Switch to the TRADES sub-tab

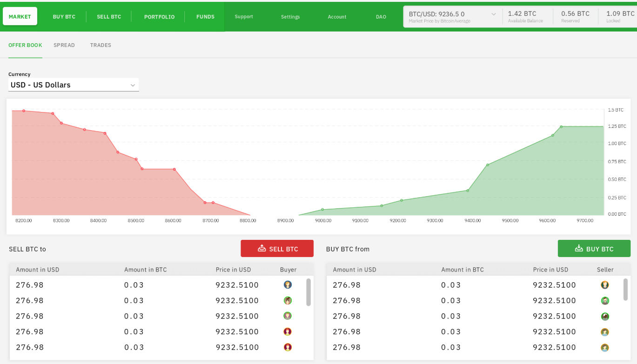(x=101, y=46)
